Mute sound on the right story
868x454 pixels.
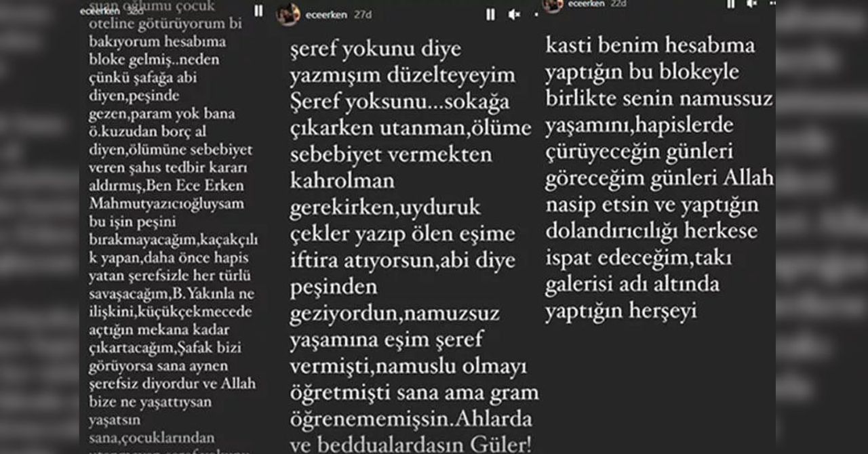(753, 4)
